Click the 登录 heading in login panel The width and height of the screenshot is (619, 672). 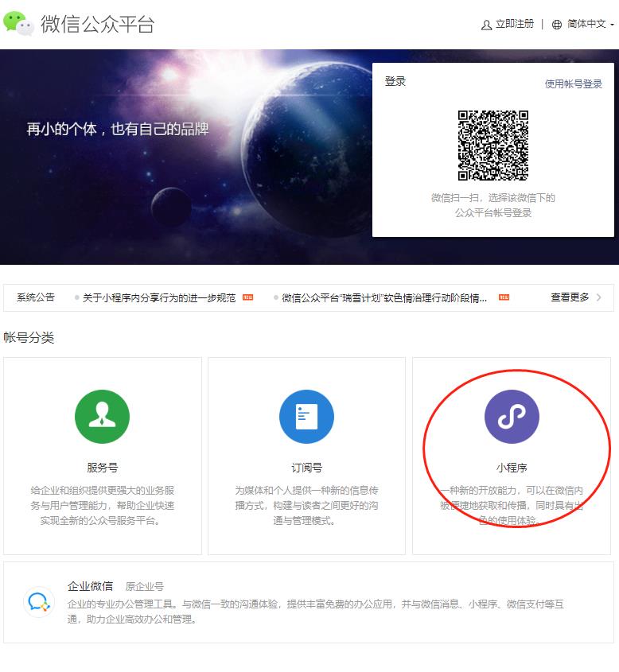395,81
